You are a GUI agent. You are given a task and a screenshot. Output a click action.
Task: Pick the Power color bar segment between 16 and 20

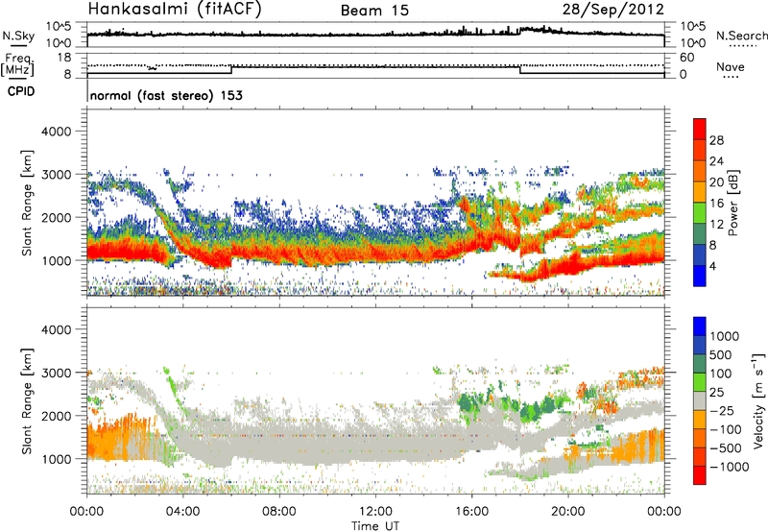point(700,192)
